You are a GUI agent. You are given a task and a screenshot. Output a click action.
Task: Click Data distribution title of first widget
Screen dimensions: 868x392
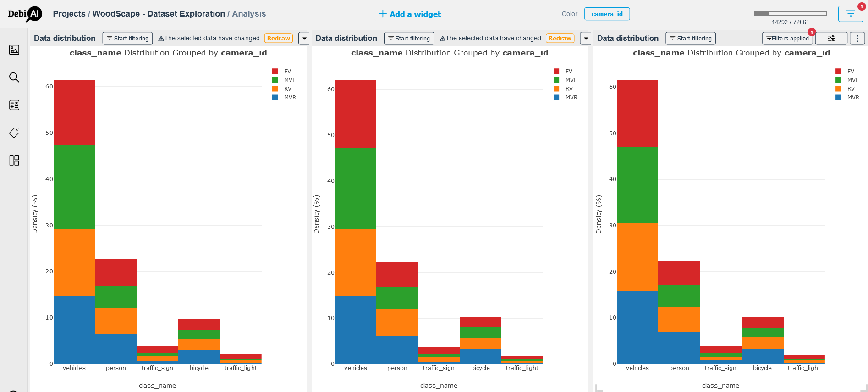pyautogui.click(x=65, y=38)
